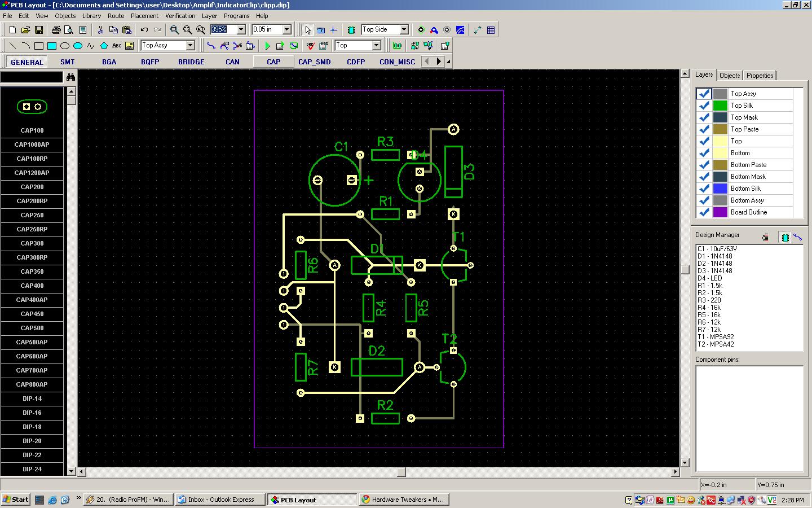Open the Top Assy layer dropdown
Image resolution: width=812 pixels, height=508 pixels.
tap(190, 45)
